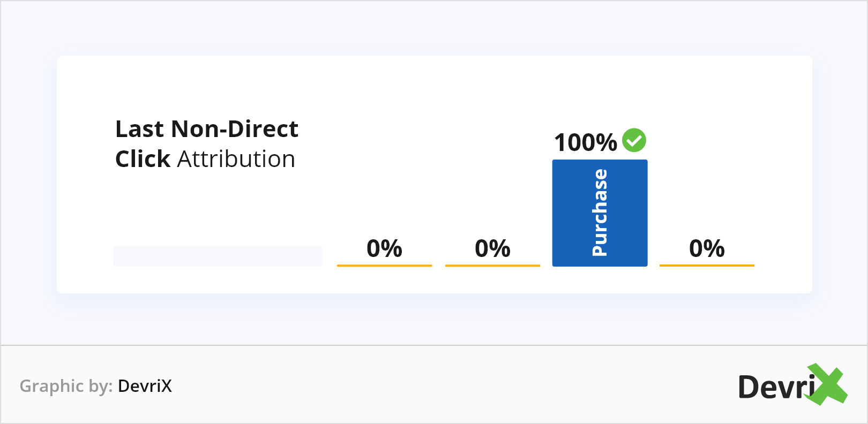Viewport: 868px width, 424px height.
Task: Select the middle 0% label
Action: point(492,248)
